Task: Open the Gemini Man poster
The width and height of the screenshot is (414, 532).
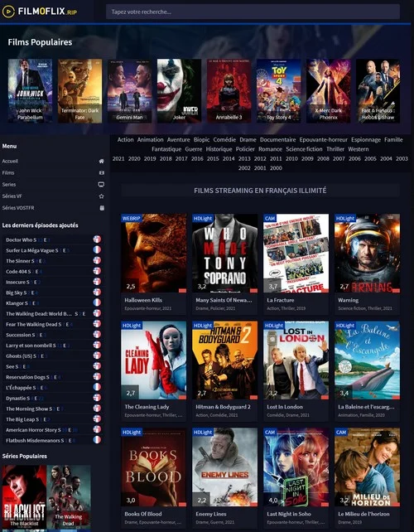Action: click(129, 91)
